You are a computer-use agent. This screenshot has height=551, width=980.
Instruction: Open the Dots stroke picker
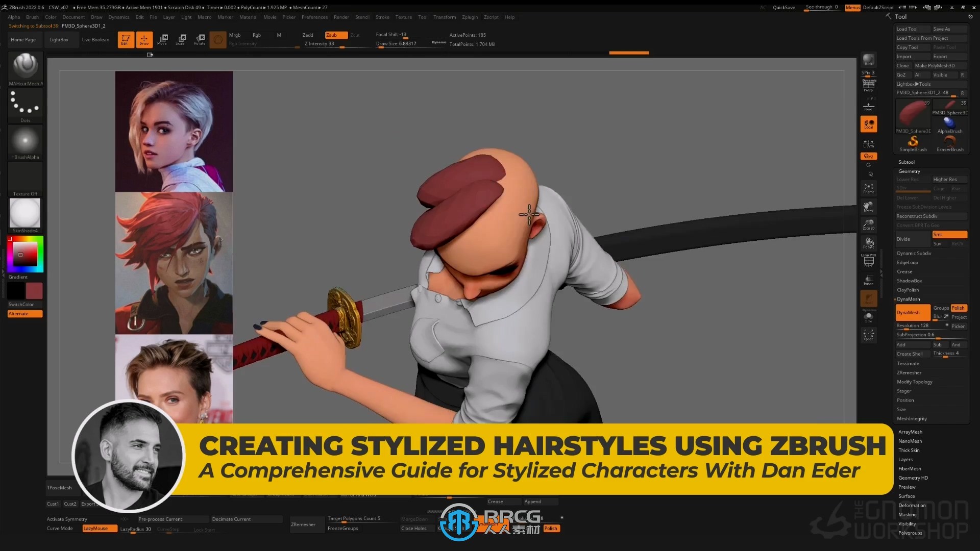pyautogui.click(x=26, y=106)
